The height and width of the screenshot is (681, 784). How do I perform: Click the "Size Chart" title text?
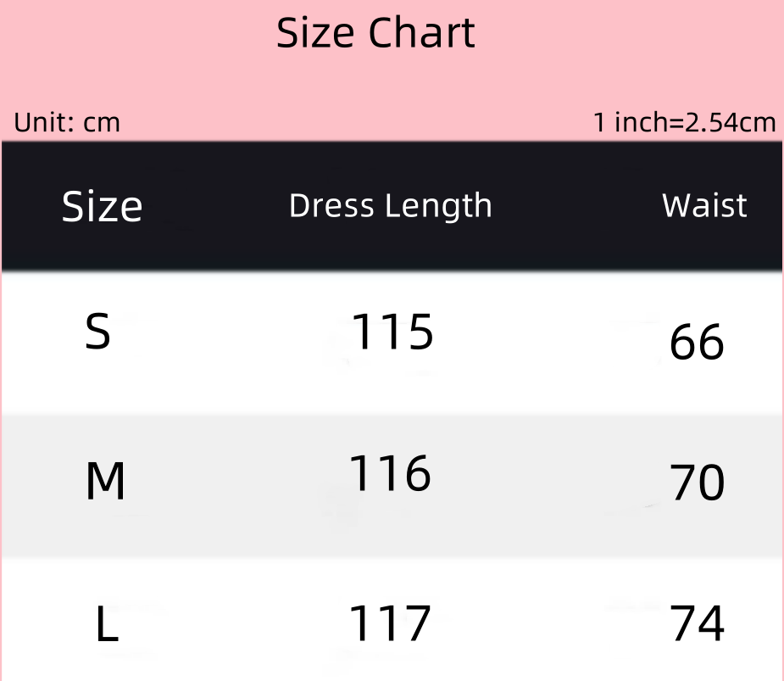pyautogui.click(x=375, y=34)
